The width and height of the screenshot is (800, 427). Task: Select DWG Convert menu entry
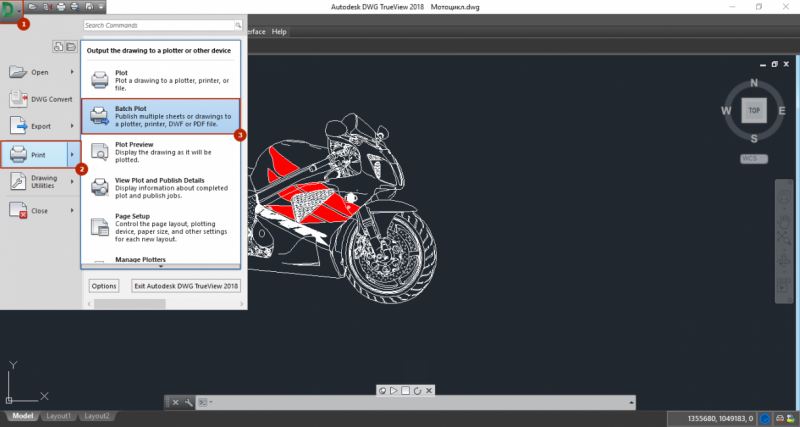click(x=42, y=99)
